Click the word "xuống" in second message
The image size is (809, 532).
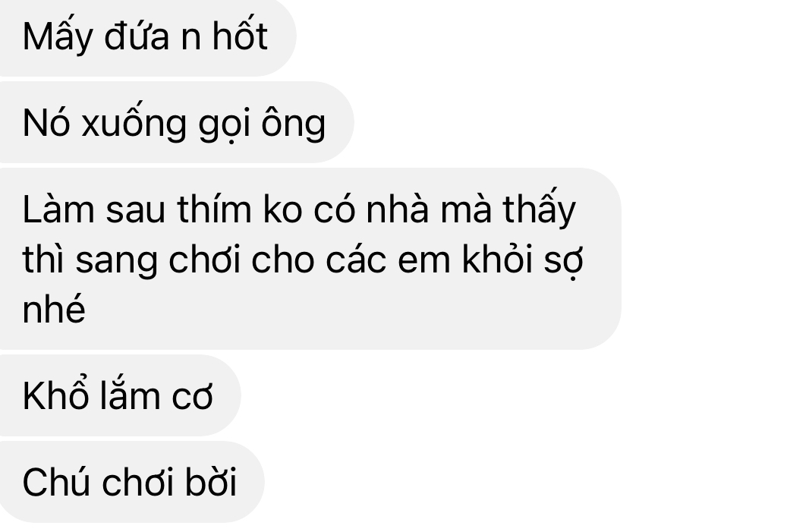(134, 124)
